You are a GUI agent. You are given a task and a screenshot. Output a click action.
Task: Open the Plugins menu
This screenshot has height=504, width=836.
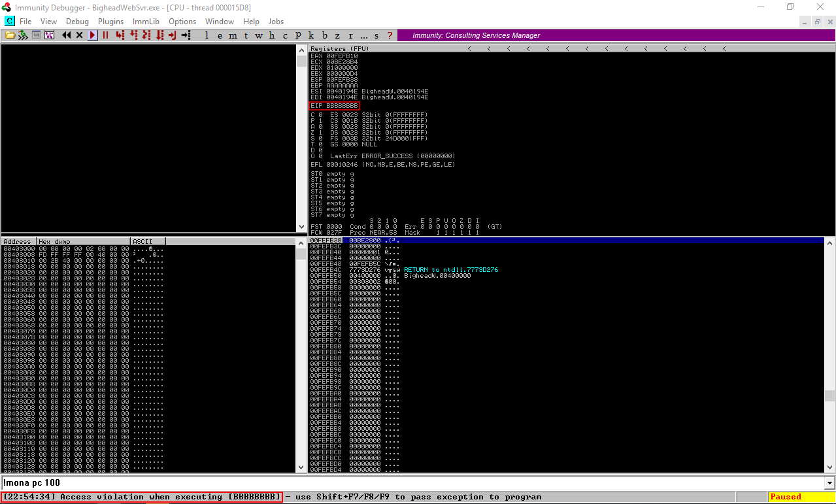pos(110,22)
